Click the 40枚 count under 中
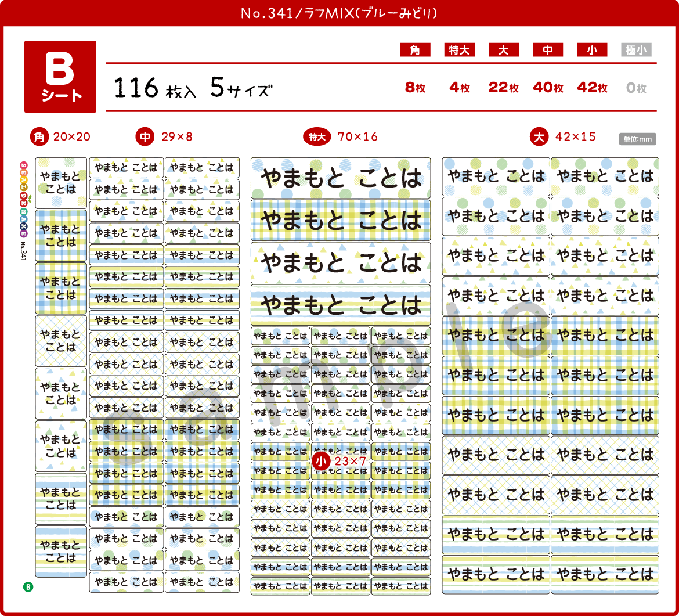Image resolution: width=679 pixels, height=616 pixels. click(548, 88)
